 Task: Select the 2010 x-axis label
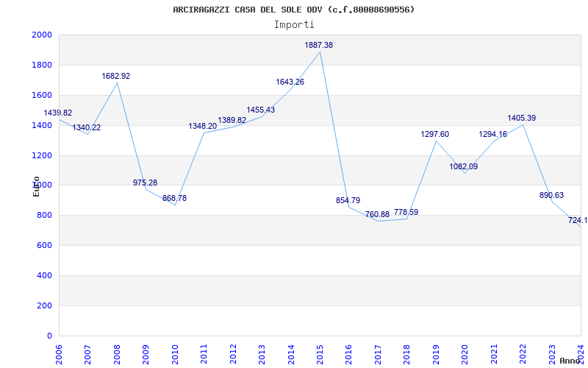tap(175, 355)
